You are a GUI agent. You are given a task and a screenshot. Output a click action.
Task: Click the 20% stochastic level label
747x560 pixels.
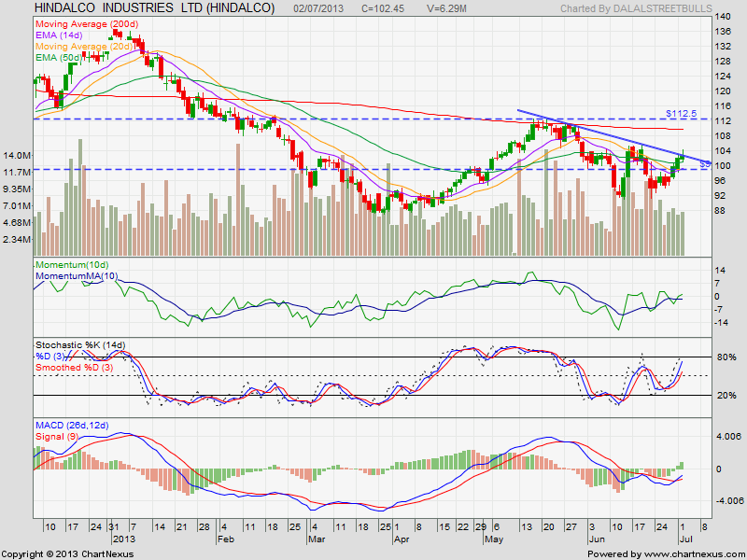click(726, 396)
